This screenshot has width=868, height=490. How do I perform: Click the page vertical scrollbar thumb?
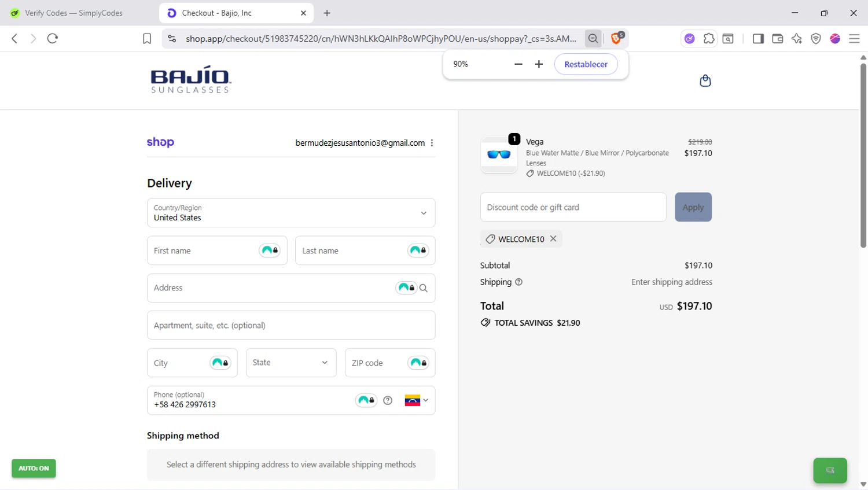click(863, 155)
